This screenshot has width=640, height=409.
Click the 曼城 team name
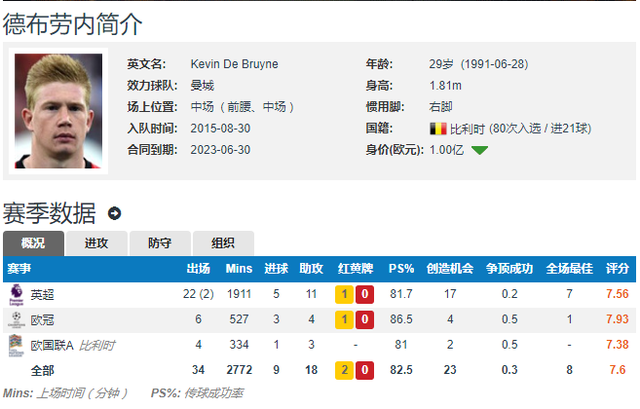click(201, 86)
